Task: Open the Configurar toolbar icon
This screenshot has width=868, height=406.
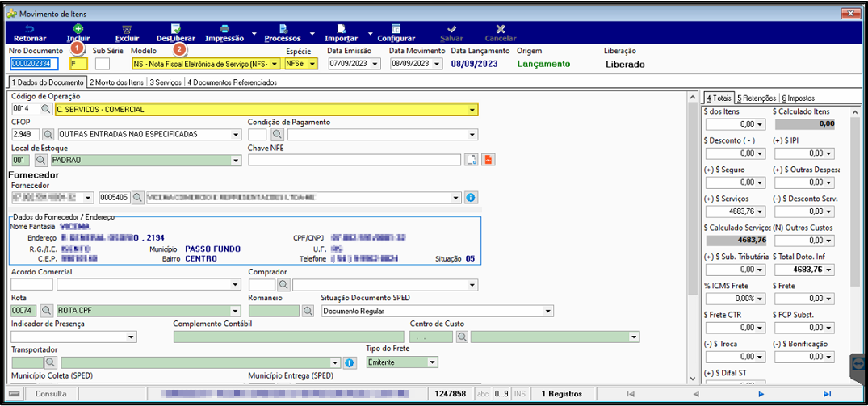Action: 396,29
